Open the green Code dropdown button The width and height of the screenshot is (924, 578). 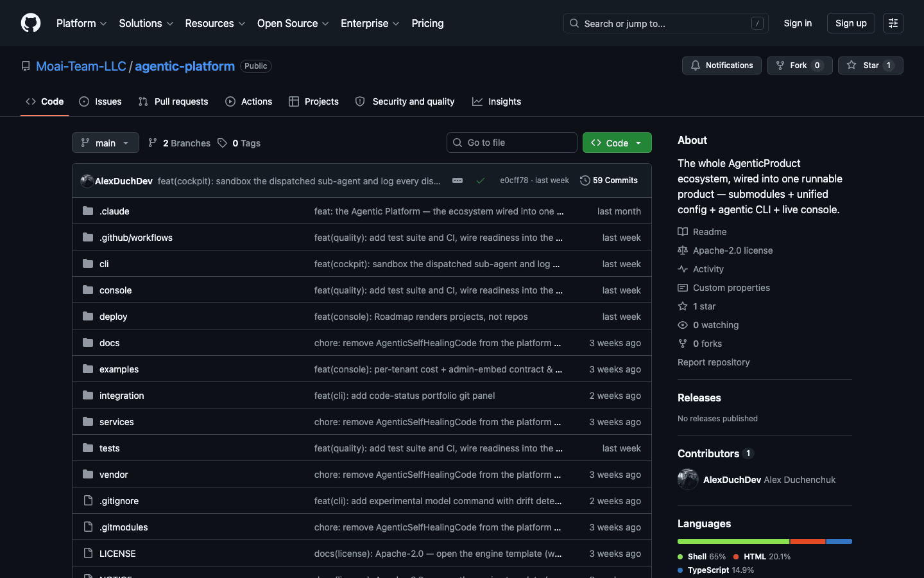(x=617, y=143)
